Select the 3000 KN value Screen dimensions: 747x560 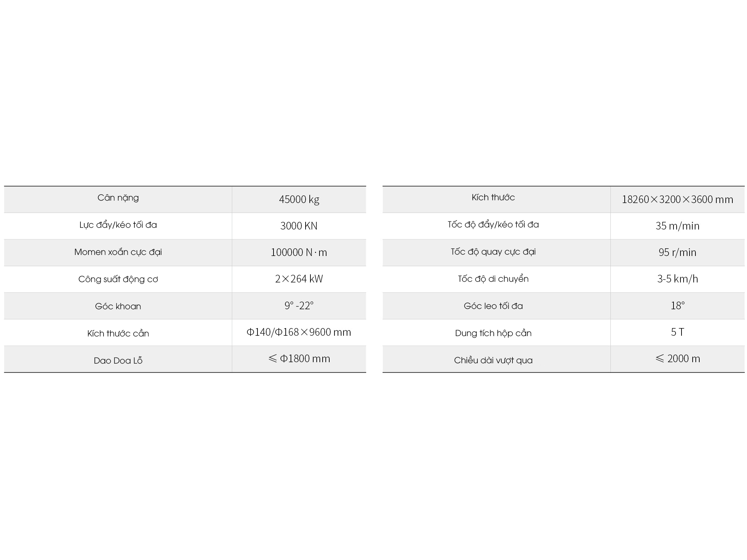(x=299, y=226)
